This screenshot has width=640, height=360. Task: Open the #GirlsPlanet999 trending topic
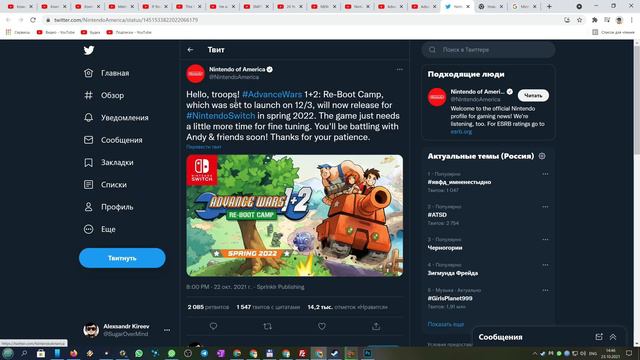click(x=450, y=298)
